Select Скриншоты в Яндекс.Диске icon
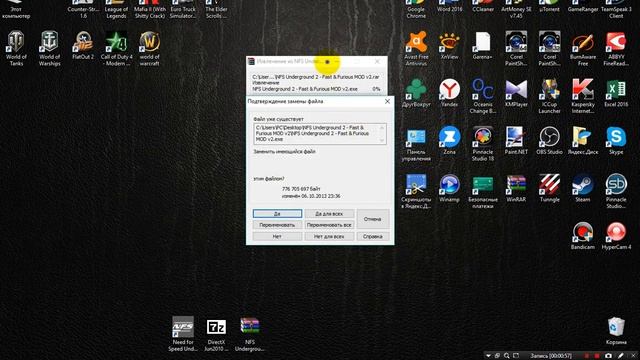This screenshot has height=360, width=640. (x=416, y=192)
